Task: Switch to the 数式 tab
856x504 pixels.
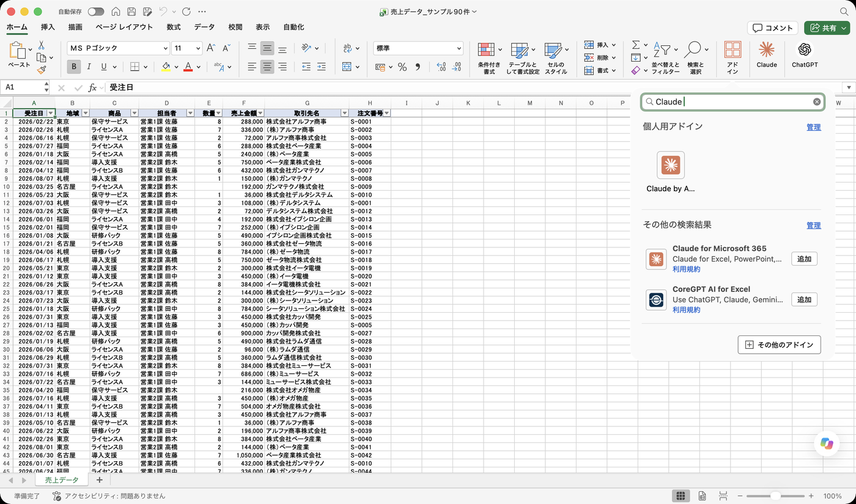Action: click(174, 27)
